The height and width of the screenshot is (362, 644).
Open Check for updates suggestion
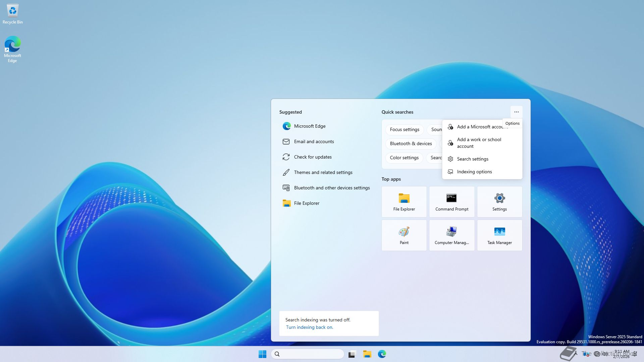[312, 157]
